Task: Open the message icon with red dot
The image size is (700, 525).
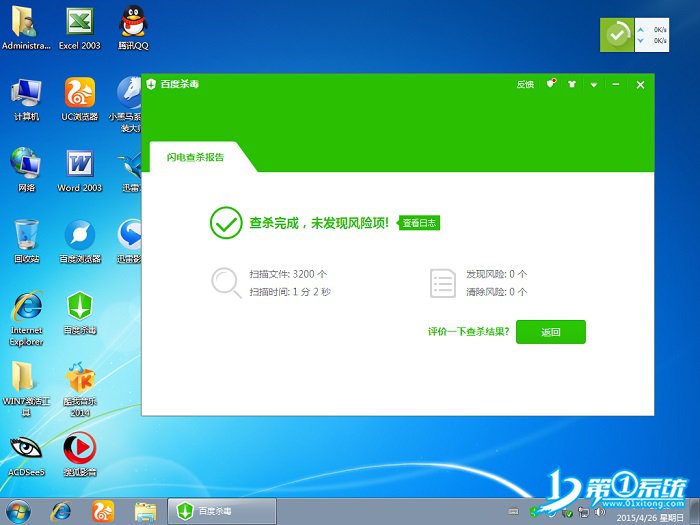Action: coord(550,85)
